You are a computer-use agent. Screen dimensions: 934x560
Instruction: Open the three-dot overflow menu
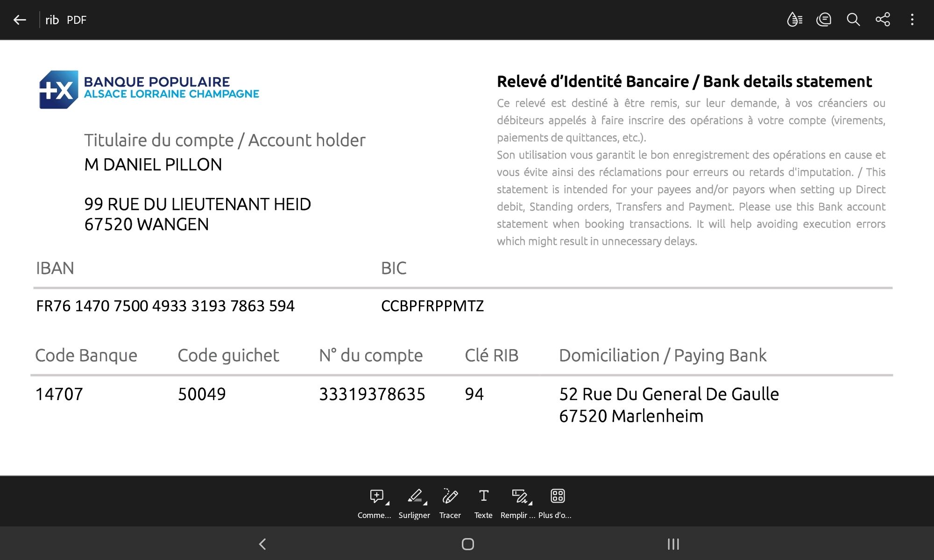tap(912, 20)
